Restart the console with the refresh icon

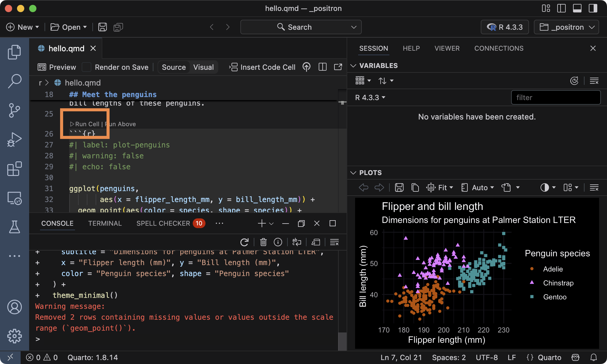point(245,242)
